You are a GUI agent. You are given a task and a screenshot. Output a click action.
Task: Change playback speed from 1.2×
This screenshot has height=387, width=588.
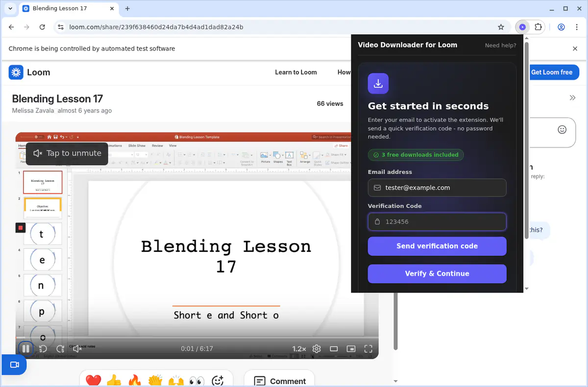[x=299, y=349]
